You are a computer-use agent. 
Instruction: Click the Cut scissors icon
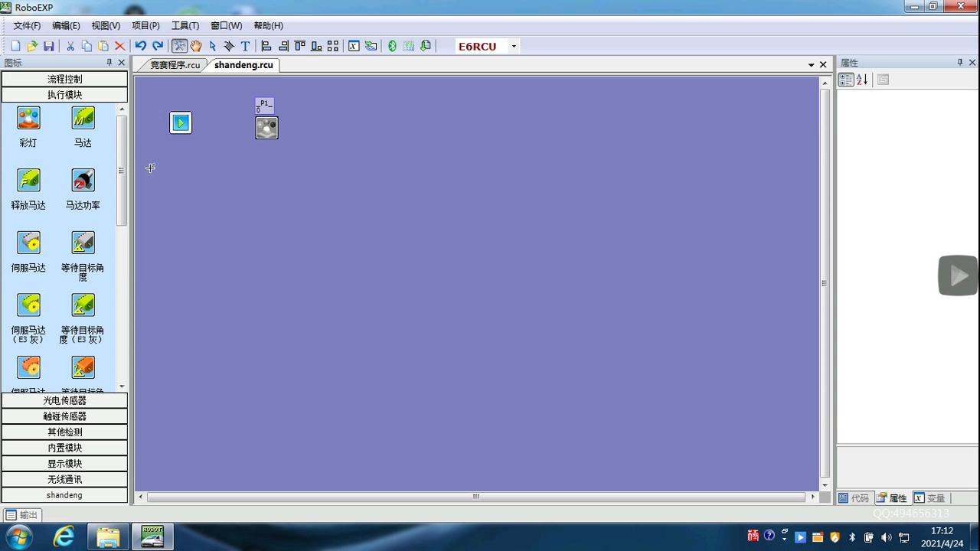tap(70, 46)
